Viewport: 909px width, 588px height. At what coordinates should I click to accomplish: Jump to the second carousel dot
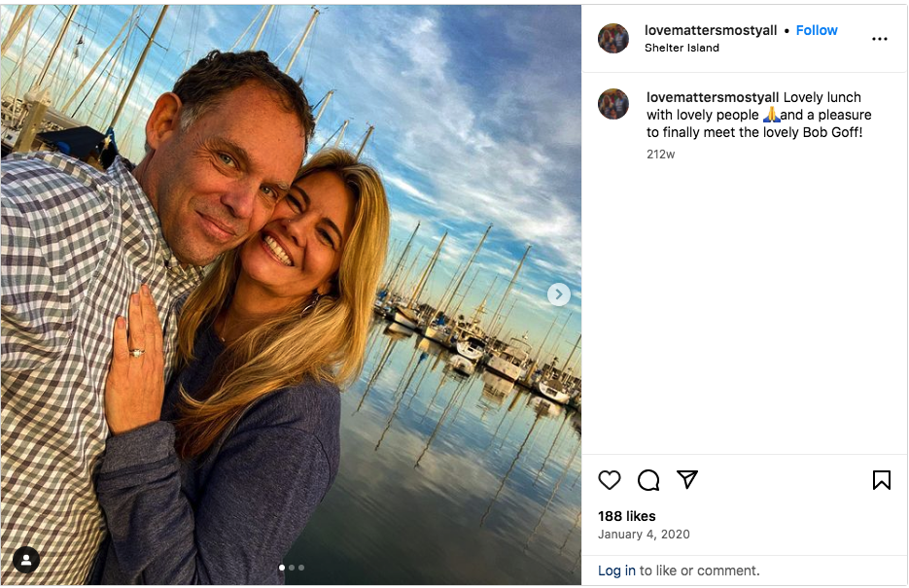pyautogui.click(x=292, y=568)
